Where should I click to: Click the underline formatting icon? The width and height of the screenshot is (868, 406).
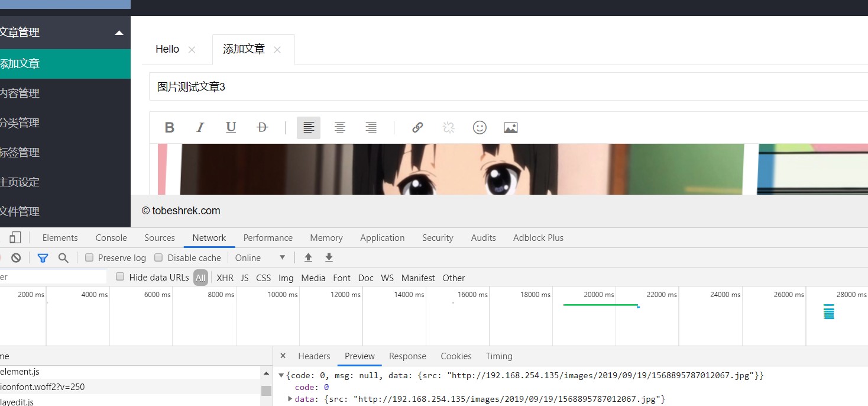[231, 128]
